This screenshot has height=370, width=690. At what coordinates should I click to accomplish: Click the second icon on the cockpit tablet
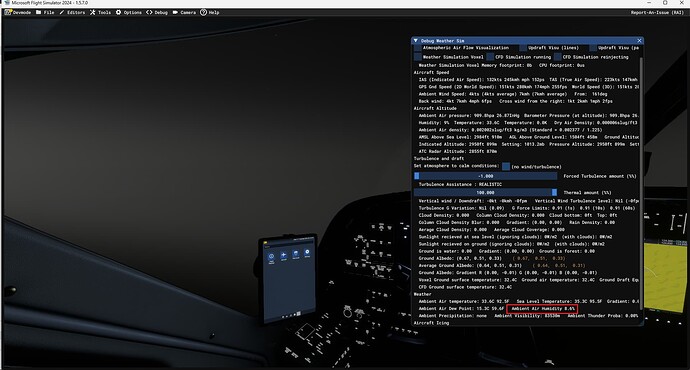(283, 256)
